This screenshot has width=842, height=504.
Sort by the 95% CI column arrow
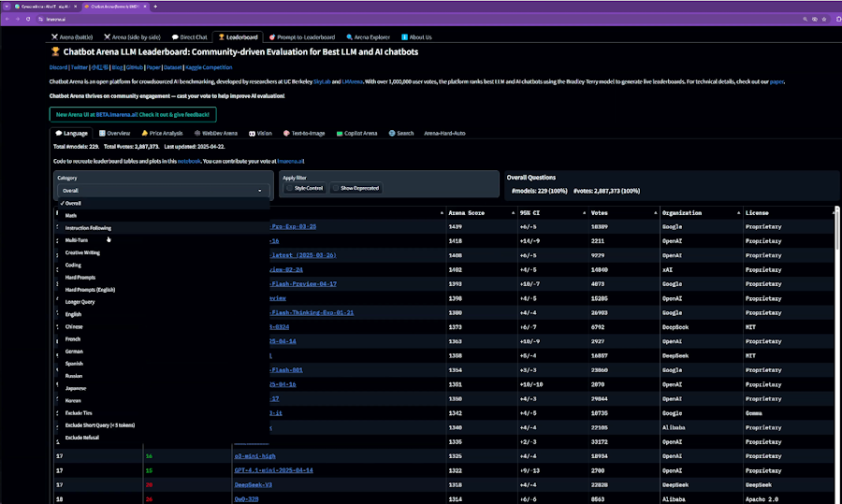(x=584, y=213)
